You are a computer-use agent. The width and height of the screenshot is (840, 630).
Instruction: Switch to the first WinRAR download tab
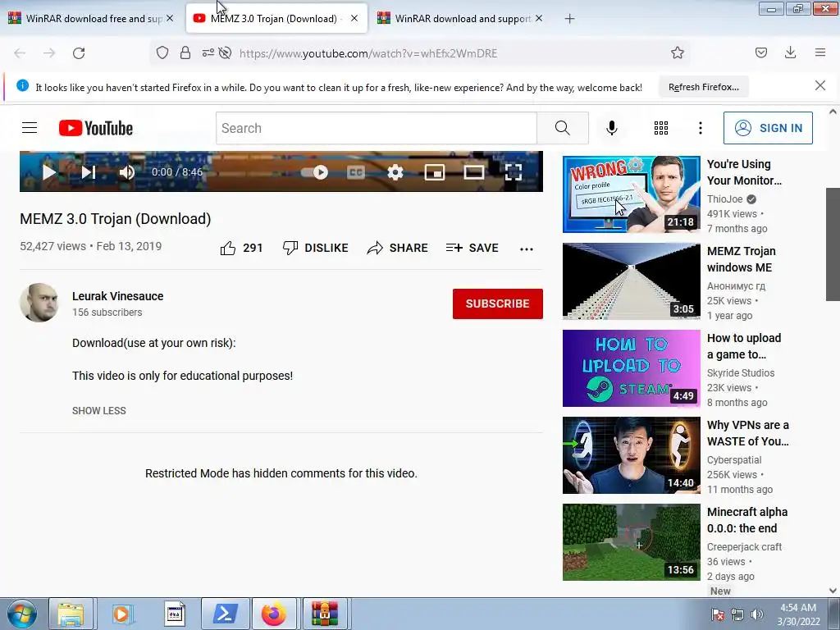pyautogui.click(x=91, y=19)
